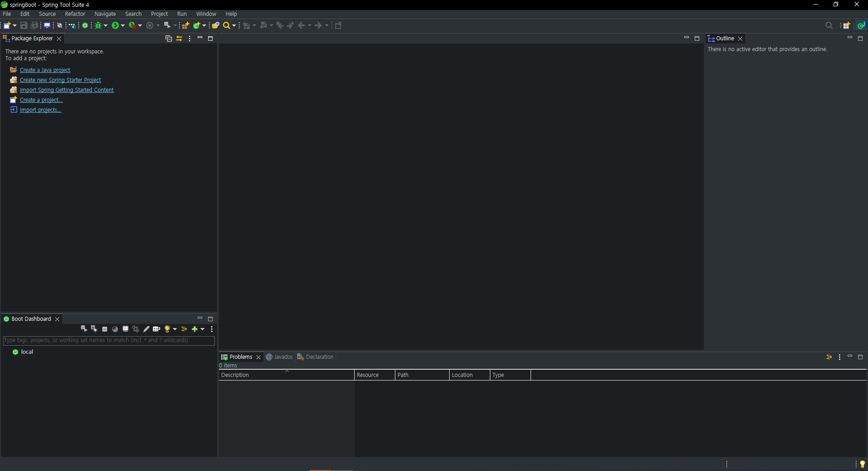
Task: Select the local node in Boot Dashboard
Action: [27, 352]
